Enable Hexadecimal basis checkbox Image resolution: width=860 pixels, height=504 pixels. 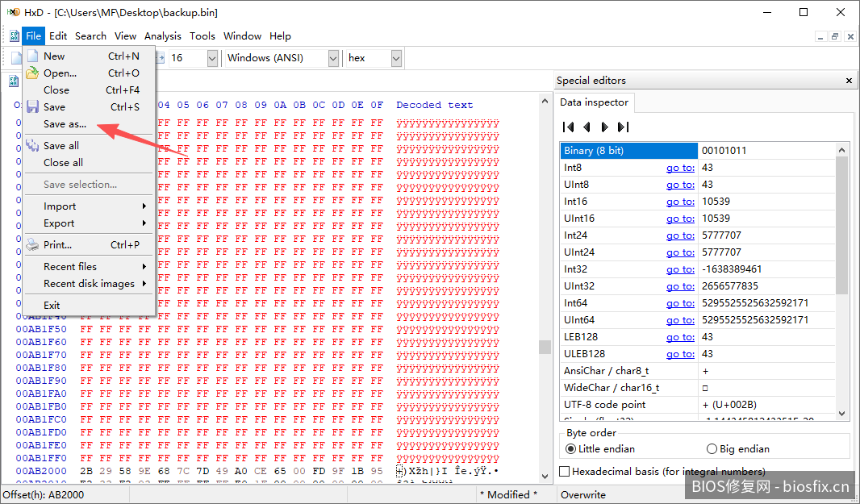click(565, 472)
